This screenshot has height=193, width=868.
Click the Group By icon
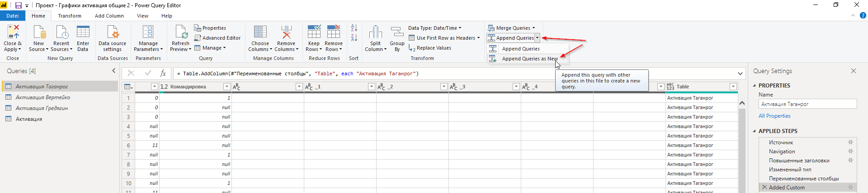coord(397,32)
